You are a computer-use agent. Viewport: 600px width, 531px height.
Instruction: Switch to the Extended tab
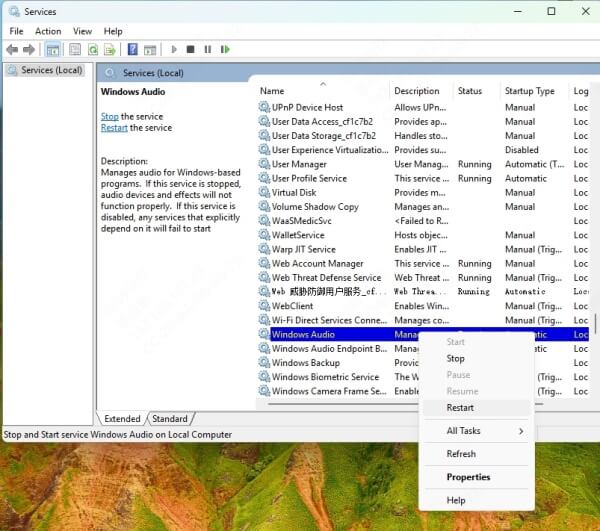pyautogui.click(x=122, y=419)
